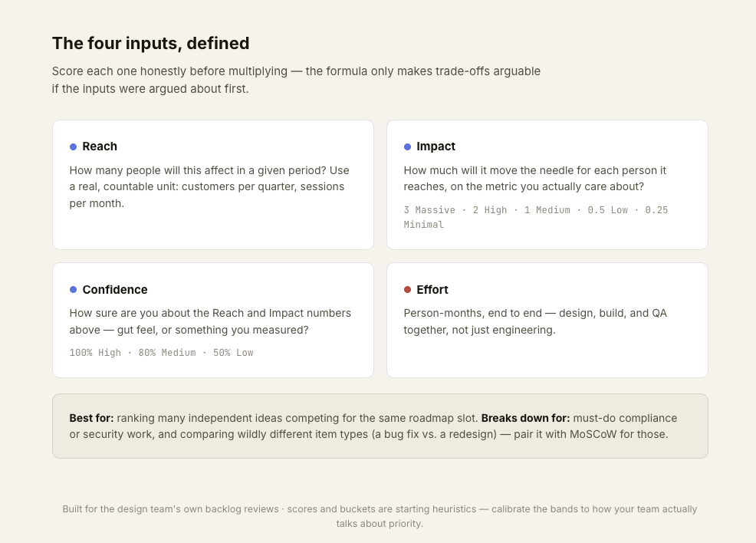Click the bold 'Breaks down for:' label

point(525,418)
